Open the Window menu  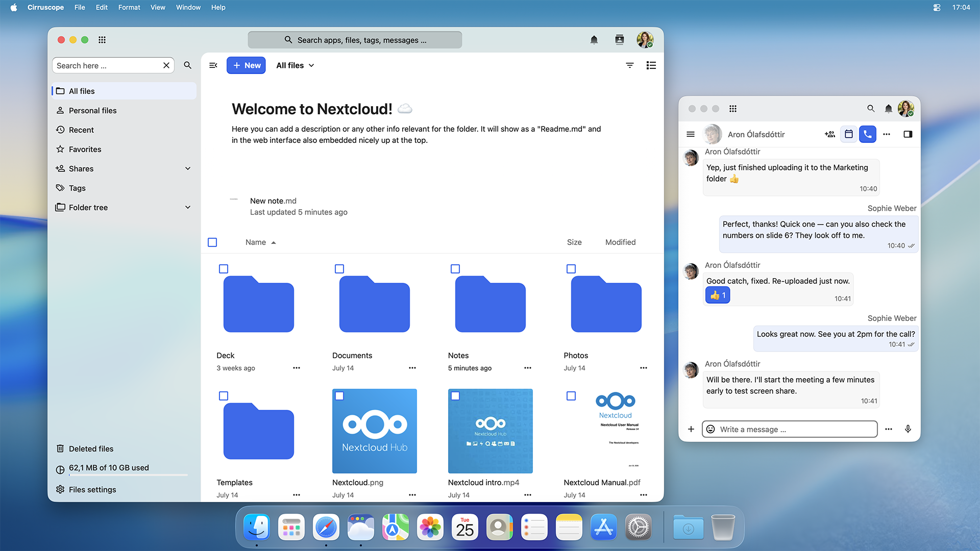(188, 7)
